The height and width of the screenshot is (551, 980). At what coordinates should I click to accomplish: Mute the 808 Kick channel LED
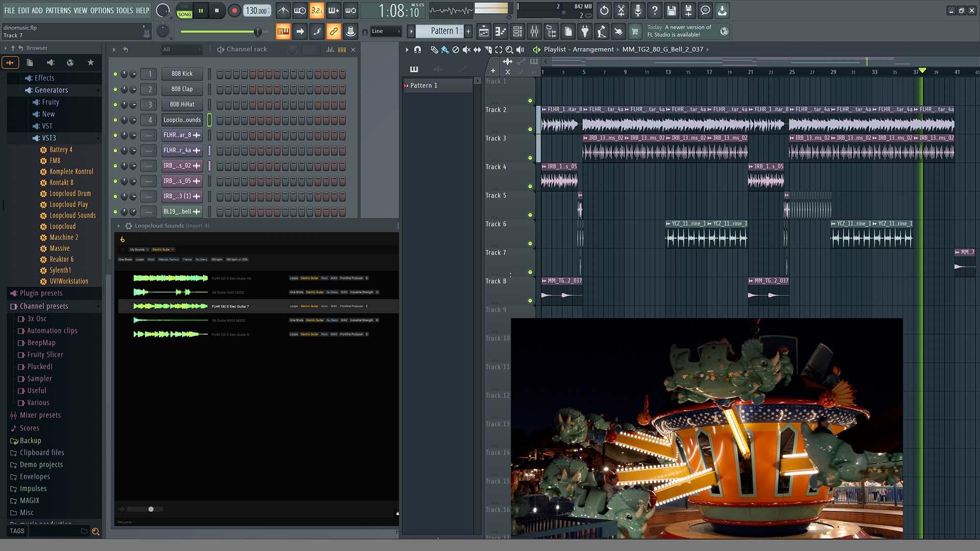[x=115, y=74]
